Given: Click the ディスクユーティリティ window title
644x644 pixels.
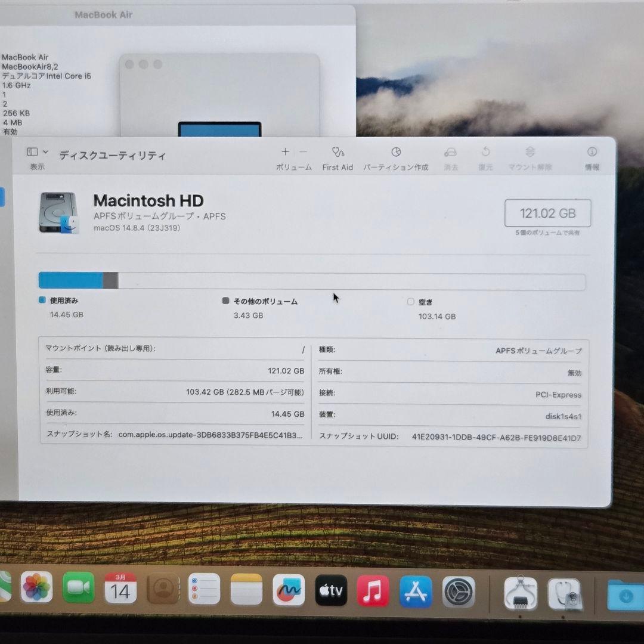Looking at the screenshot, I should point(112,156).
